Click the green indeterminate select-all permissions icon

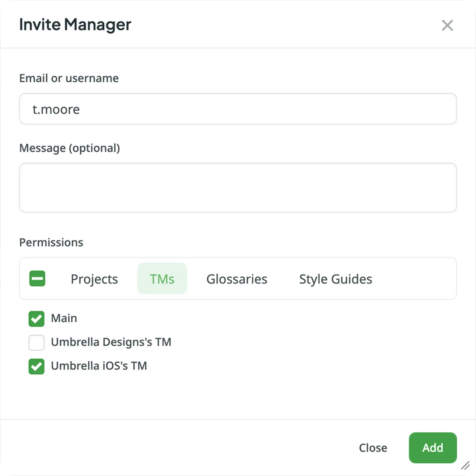pos(37,278)
